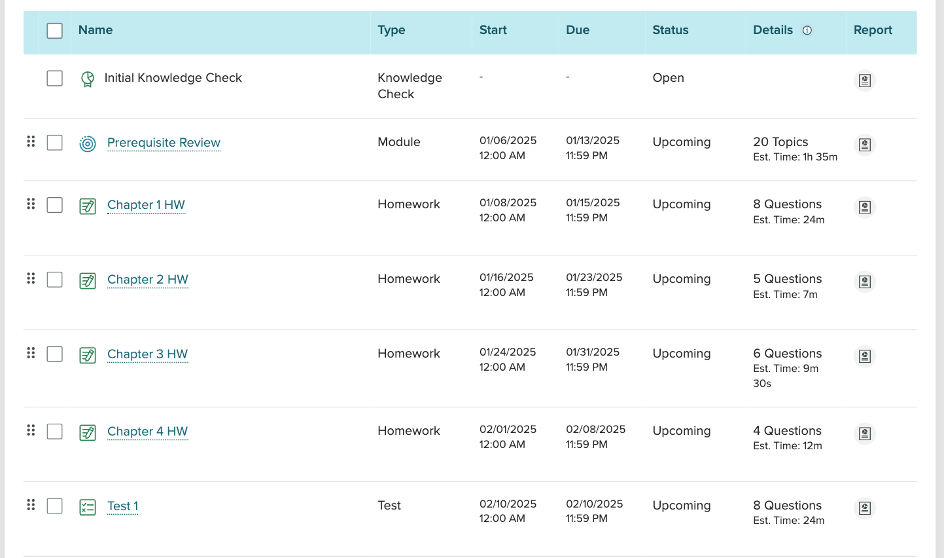This screenshot has height=558, width=944.
Task: Open the Test 1 assignment link
Action: click(122, 506)
